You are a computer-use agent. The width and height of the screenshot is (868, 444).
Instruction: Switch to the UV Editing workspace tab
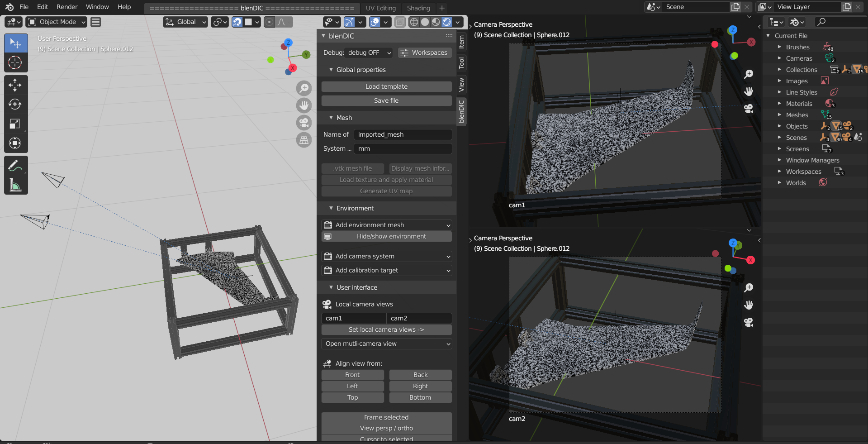(381, 8)
